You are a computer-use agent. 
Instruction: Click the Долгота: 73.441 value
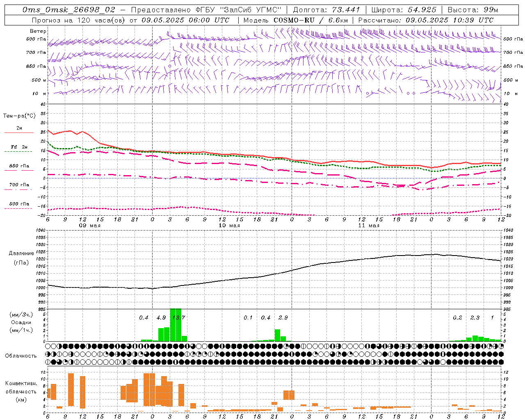pos(326,9)
